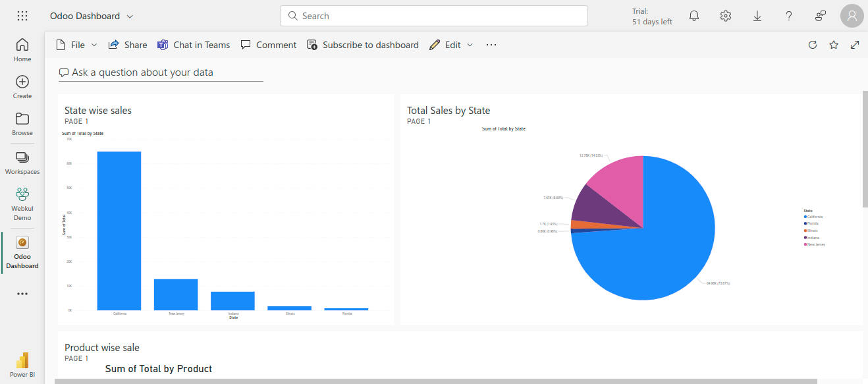The width and height of the screenshot is (868, 384).
Task: Expand the Edit dropdown arrow
Action: (469, 44)
